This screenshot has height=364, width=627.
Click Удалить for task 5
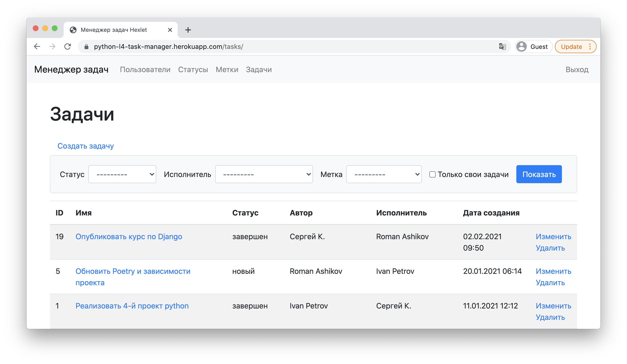click(550, 283)
